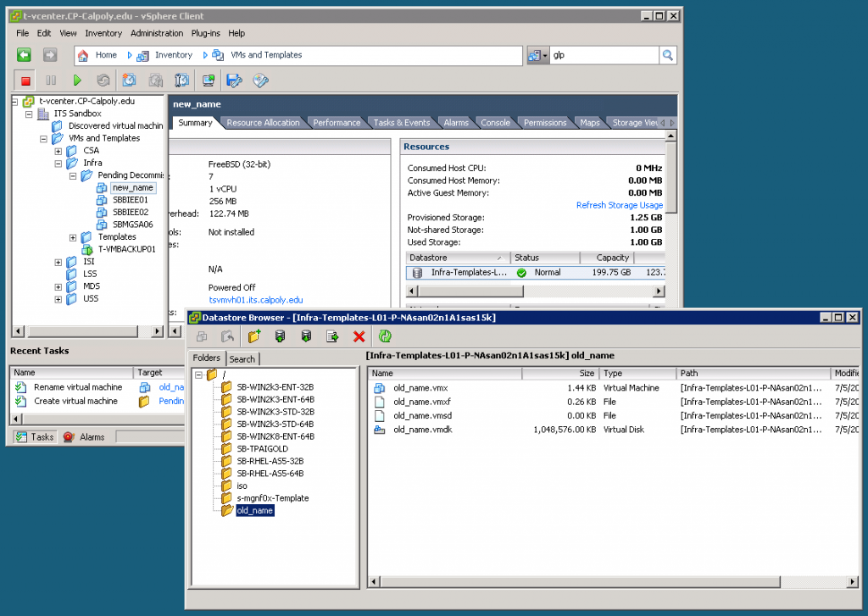Select the T-VMBACKUP01 virtual machine
868x616 pixels.
click(127, 250)
